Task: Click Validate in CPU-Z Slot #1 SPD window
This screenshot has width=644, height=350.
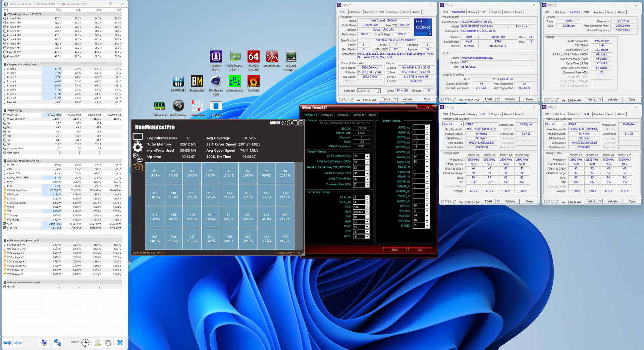Action: [x=510, y=201]
